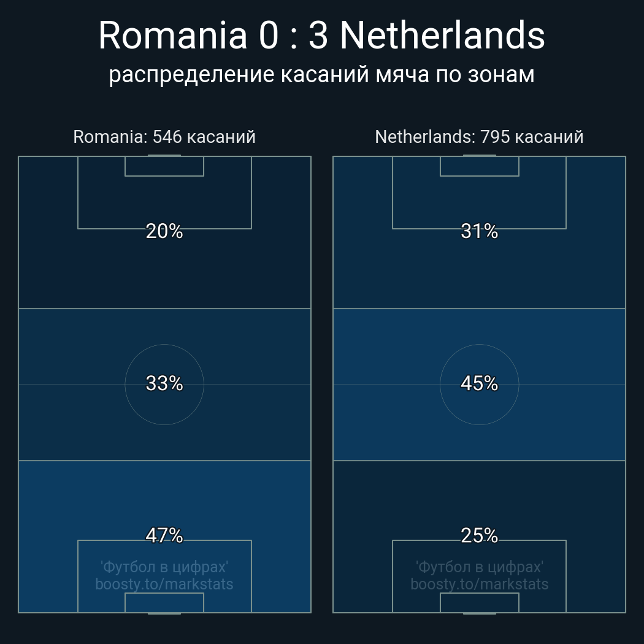Viewport: 644px width, 644px height.
Task: Select the "Netherlands: 795 касаний" heading
Action: click(479, 137)
